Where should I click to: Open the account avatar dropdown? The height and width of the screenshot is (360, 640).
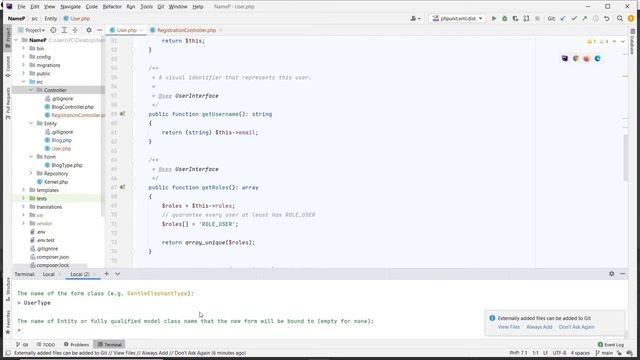click(415, 18)
